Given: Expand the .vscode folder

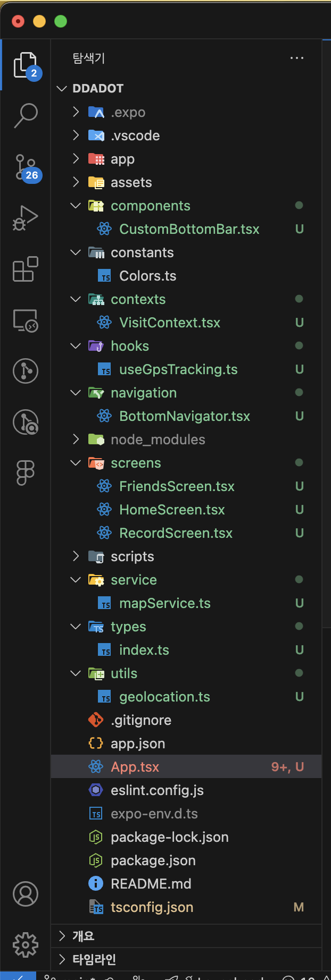Looking at the screenshot, I should (x=76, y=135).
